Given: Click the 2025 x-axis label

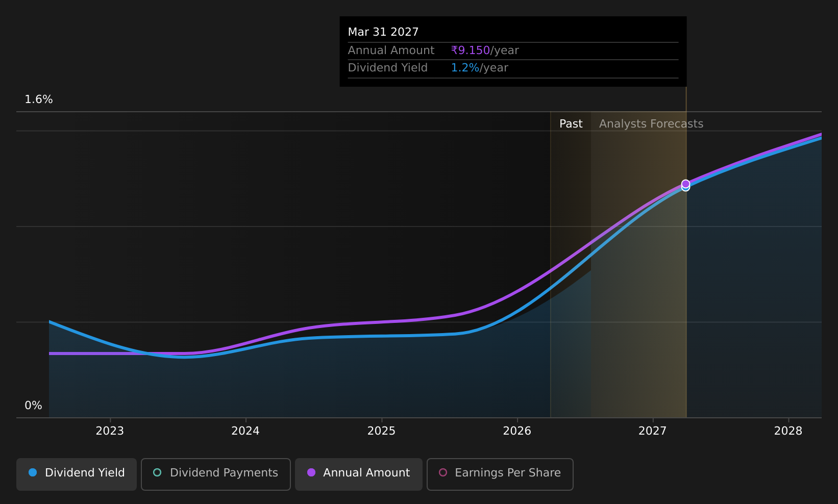Looking at the screenshot, I should click(x=381, y=431).
